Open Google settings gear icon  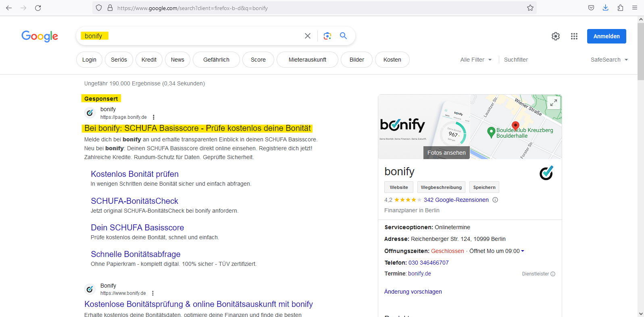(556, 36)
